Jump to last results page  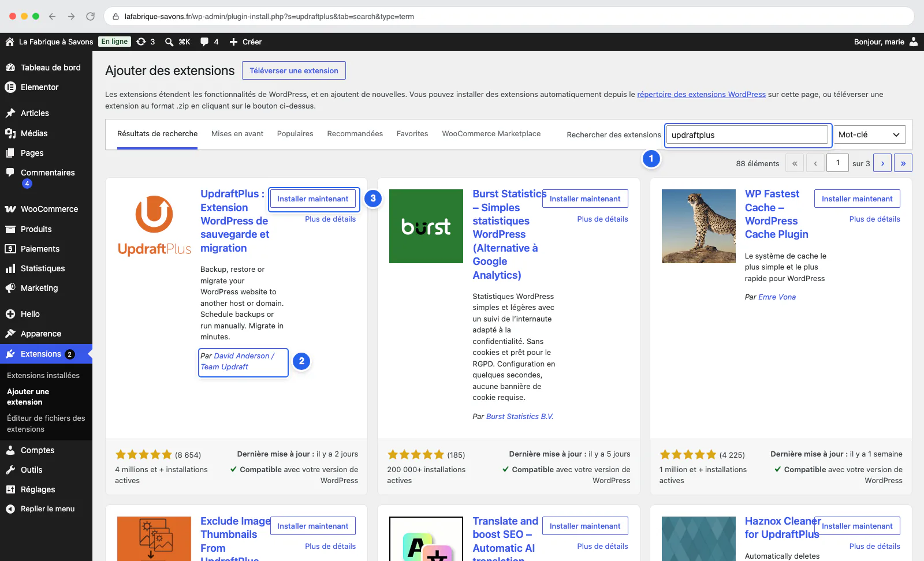pyautogui.click(x=903, y=163)
